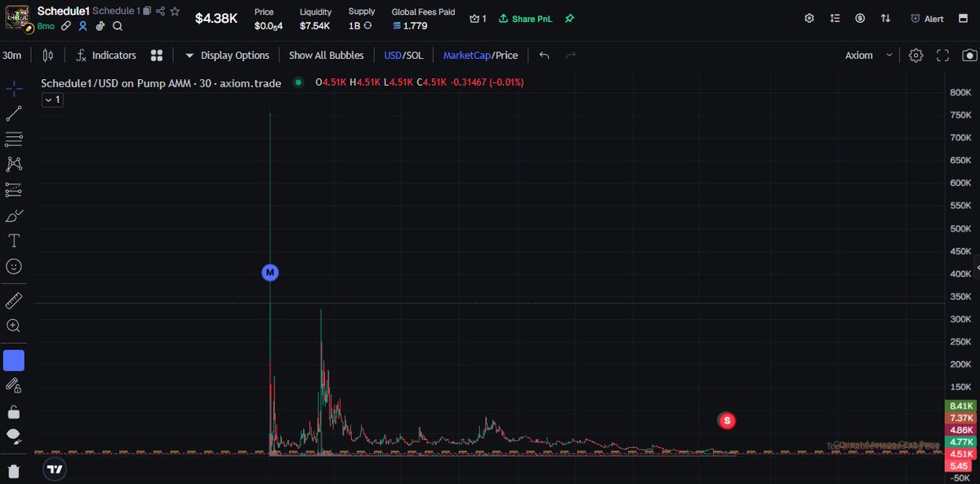The image size is (980, 484).
Task: Enter fullscreen chart mode
Action: pos(942,56)
